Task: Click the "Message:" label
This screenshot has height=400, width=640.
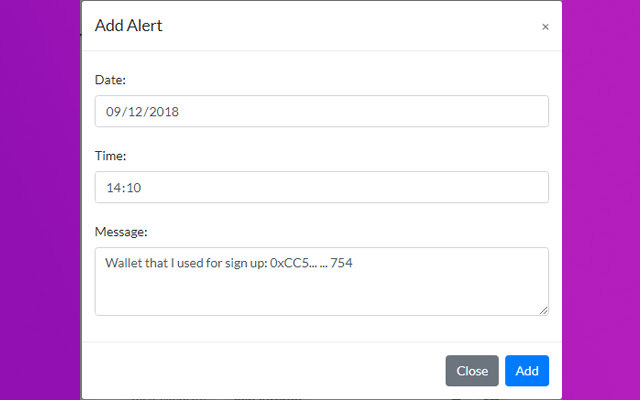Action: coord(121,231)
